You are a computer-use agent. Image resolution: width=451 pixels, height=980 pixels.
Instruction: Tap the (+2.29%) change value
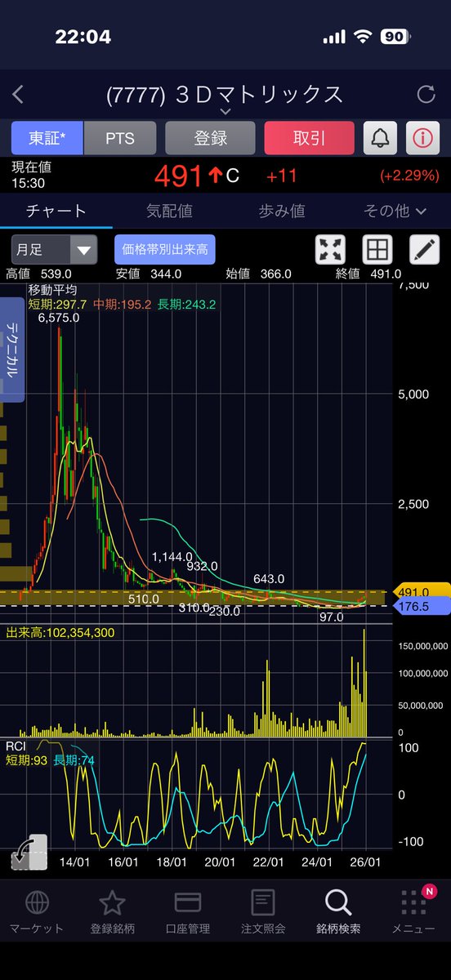[409, 175]
